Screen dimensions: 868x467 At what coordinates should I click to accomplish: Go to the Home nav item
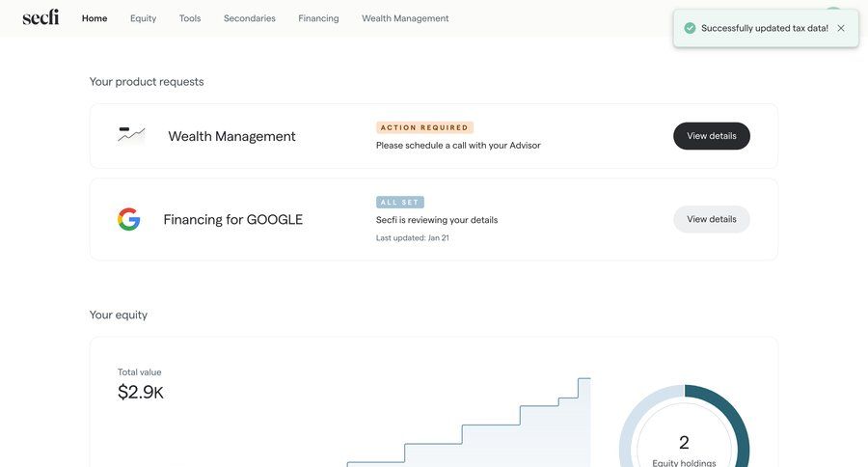(x=95, y=18)
